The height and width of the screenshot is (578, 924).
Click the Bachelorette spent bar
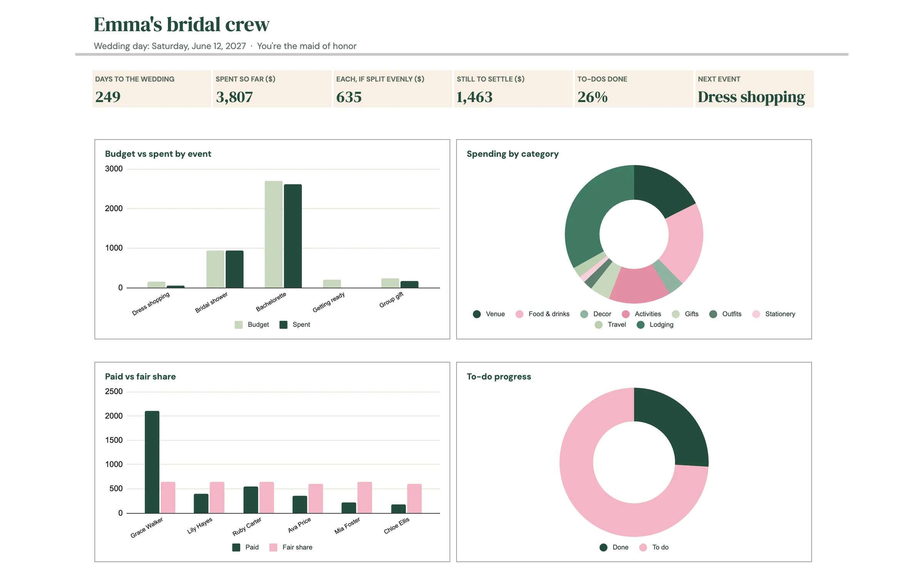[293, 236]
